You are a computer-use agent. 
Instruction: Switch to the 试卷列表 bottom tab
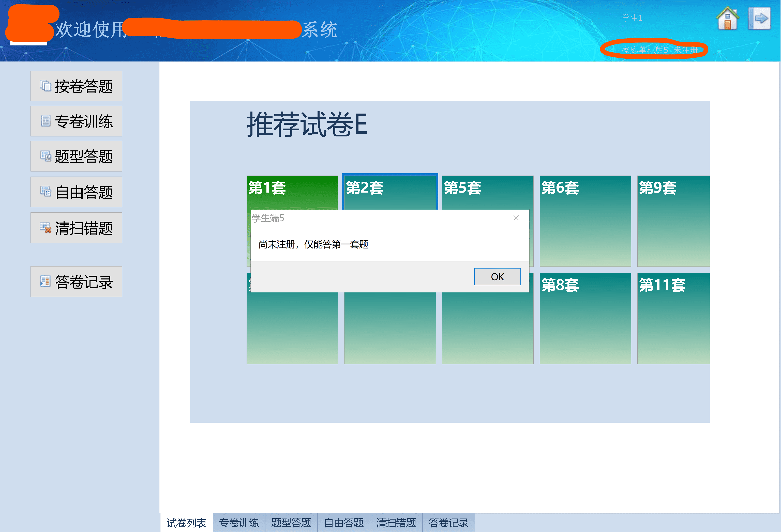tap(187, 523)
